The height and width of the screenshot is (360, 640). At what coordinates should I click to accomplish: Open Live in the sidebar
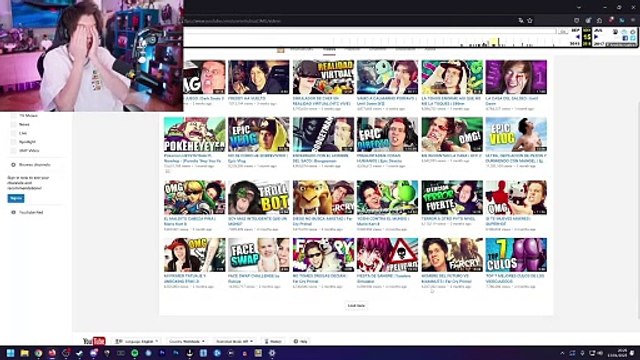click(23, 133)
